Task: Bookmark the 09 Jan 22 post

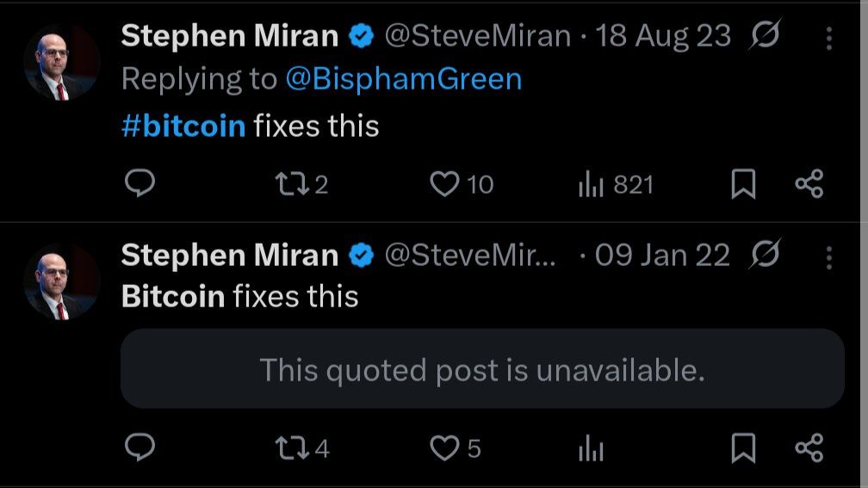Action: (x=743, y=448)
